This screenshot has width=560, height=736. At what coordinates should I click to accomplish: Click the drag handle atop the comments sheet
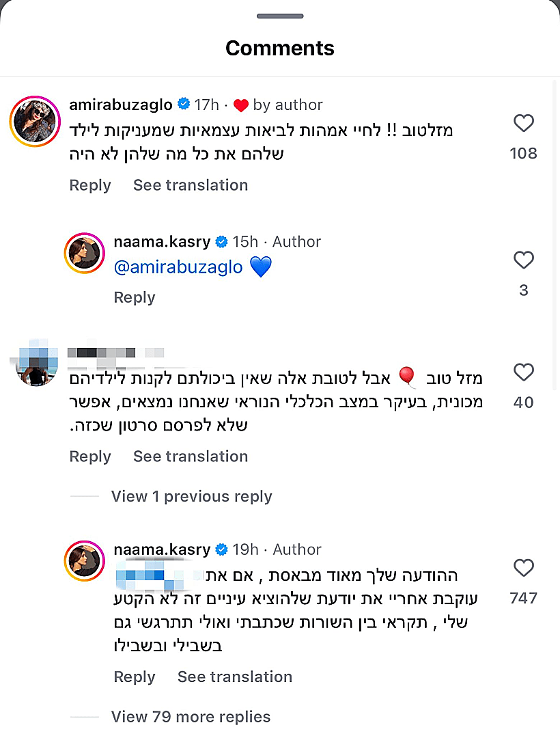pyautogui.click(x=280, y=15)
